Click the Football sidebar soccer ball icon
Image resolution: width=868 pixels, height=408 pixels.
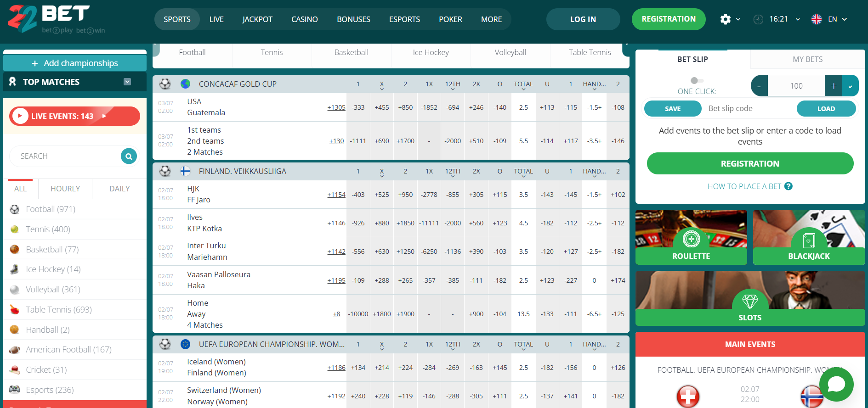(x=15, y=209)
